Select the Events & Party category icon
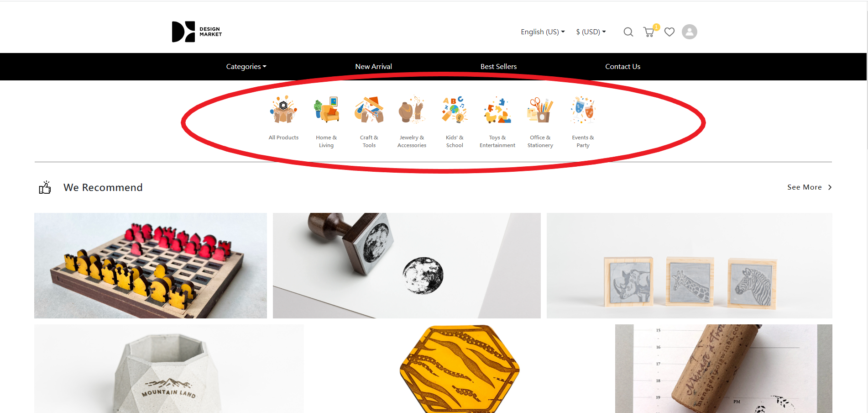Viewport: 868px width, 413px height. [583, 110]
